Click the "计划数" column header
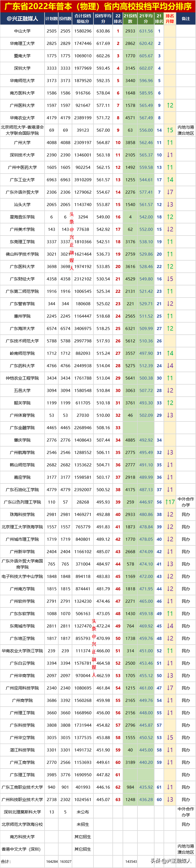Screen dimensions: 196x868 (51, 19)
